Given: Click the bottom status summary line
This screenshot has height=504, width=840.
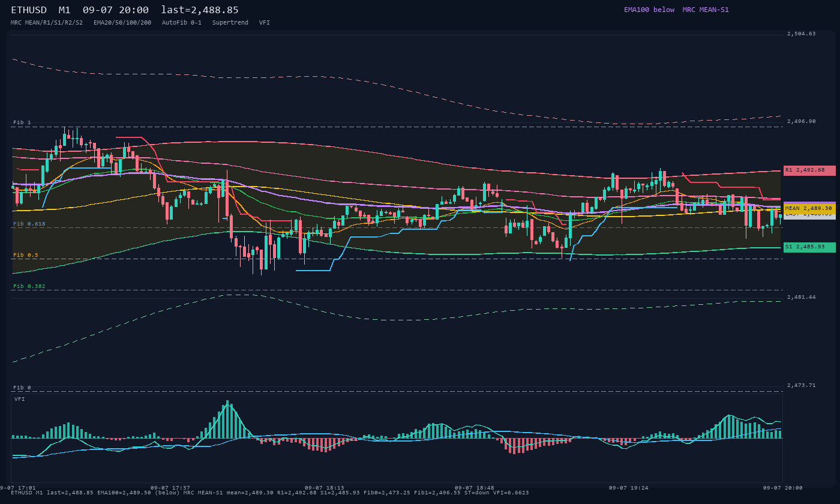Looking at the screenshot, I should click(x=270, y=493).
